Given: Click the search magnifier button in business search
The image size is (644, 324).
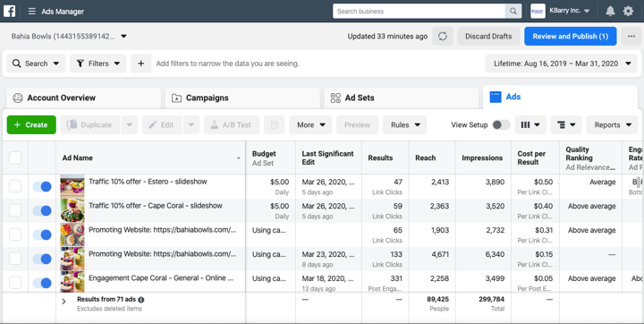Looking at the screenshot, I should (x=513, y=11).
